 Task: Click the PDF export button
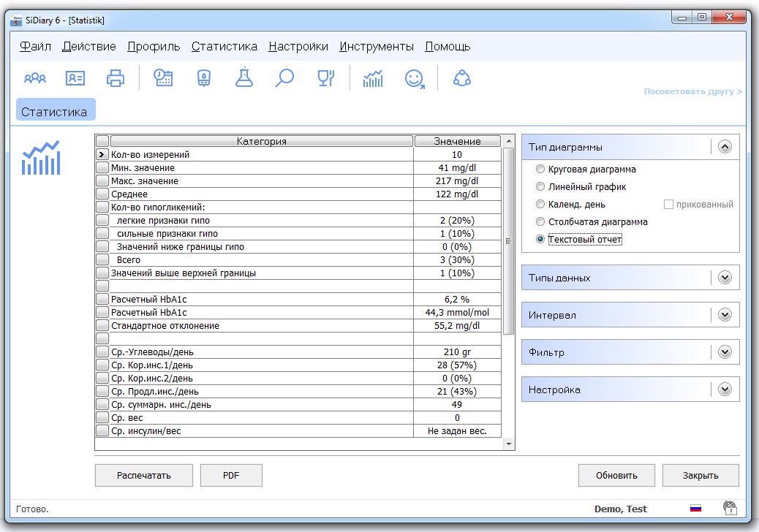[231, 475]
